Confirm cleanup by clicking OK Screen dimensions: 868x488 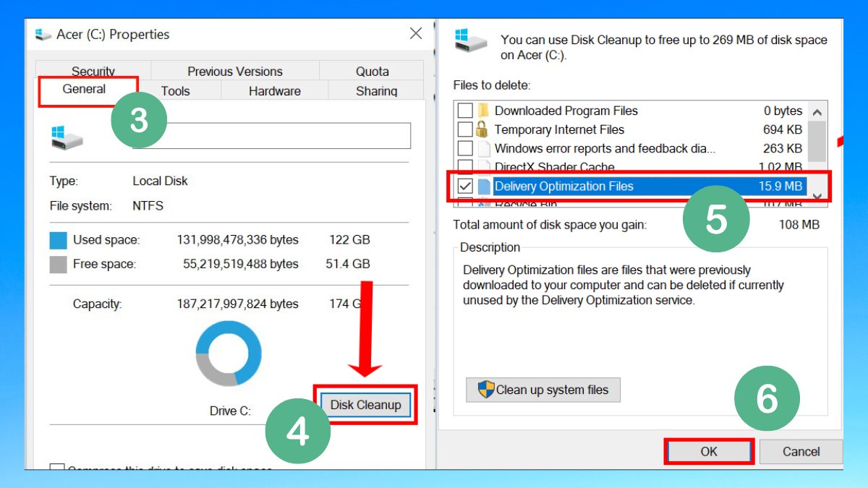[x=709, y=450]
